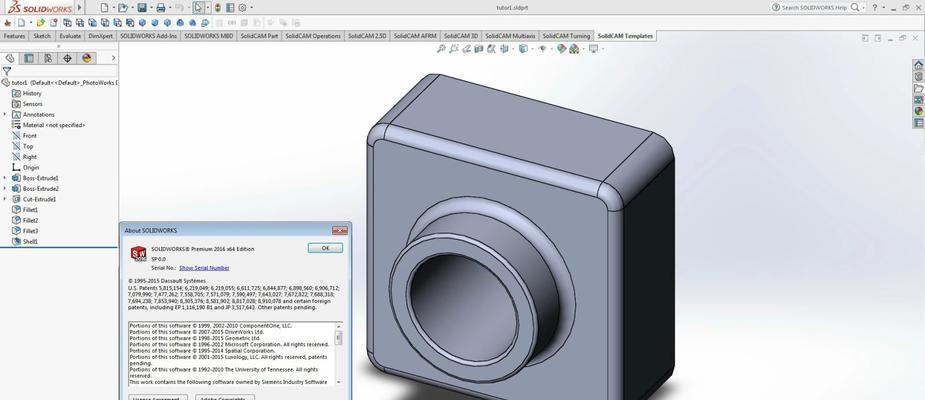Open the DisplayManager color ball tab
This screenshot has height=400, width=925.
[x=87, y=58]
